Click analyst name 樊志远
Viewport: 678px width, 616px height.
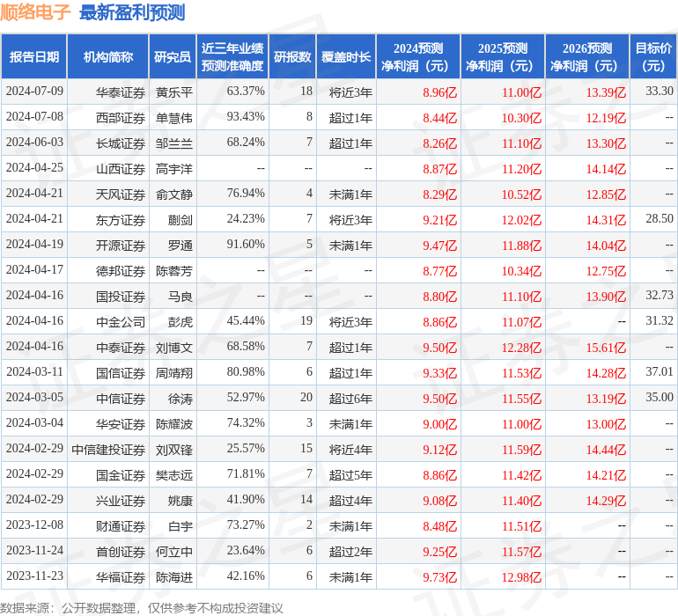pyautogui.click(x=173, y=474)
